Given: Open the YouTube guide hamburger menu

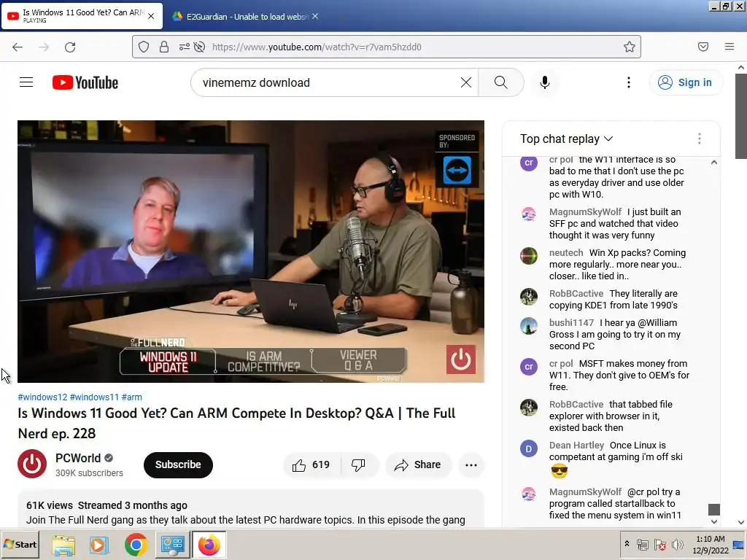Looking at the screenshot, I should [x=26, y=82].
